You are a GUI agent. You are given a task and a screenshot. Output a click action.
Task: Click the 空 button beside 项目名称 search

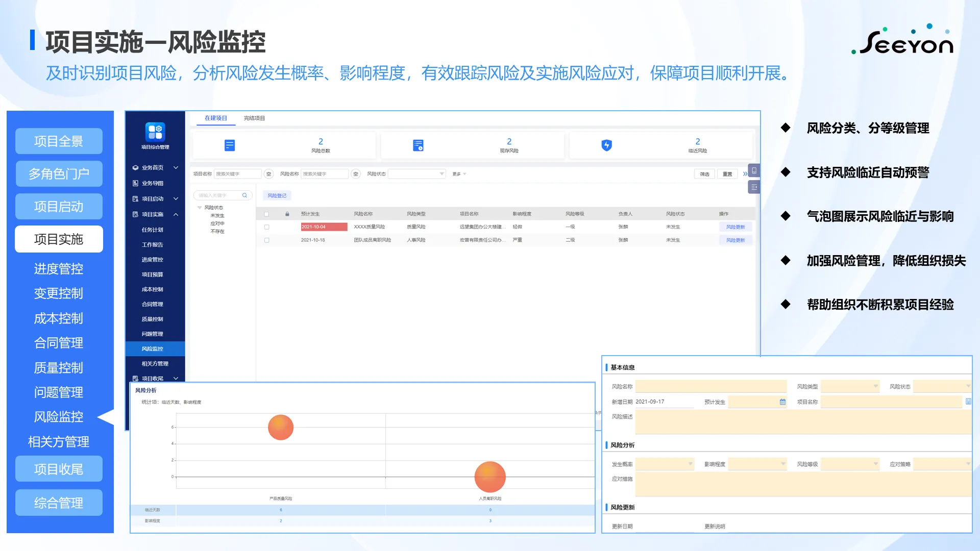pyautogui.click(x=269, y=174)
